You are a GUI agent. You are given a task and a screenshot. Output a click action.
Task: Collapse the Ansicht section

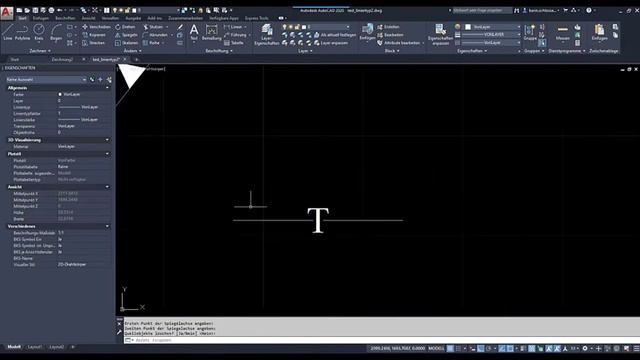[x=107, y=187]
